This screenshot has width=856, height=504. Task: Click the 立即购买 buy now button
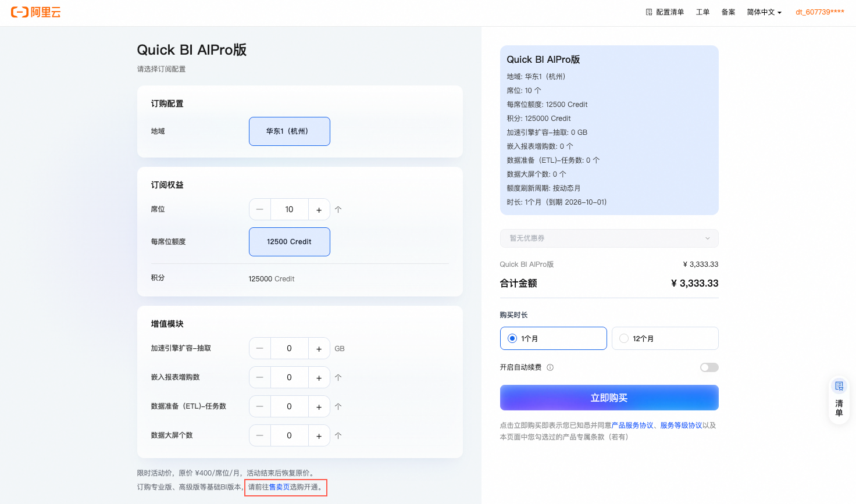point(609,398)
